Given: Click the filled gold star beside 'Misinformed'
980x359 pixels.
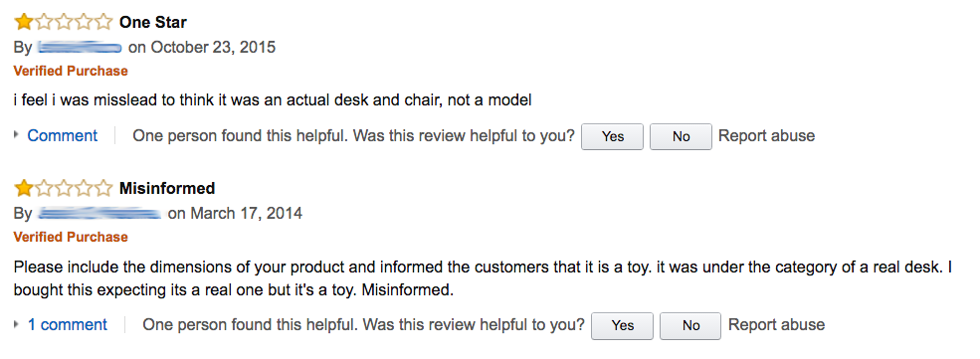Looking at the screenshot, I should point(24,188).
